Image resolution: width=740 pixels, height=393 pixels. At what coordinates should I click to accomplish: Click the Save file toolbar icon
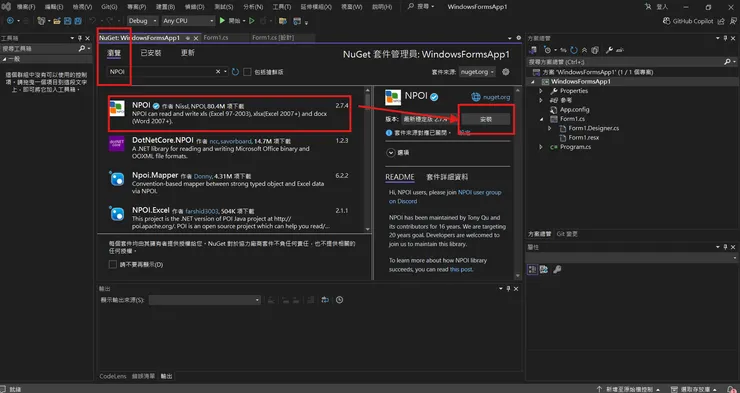point(67,21)
